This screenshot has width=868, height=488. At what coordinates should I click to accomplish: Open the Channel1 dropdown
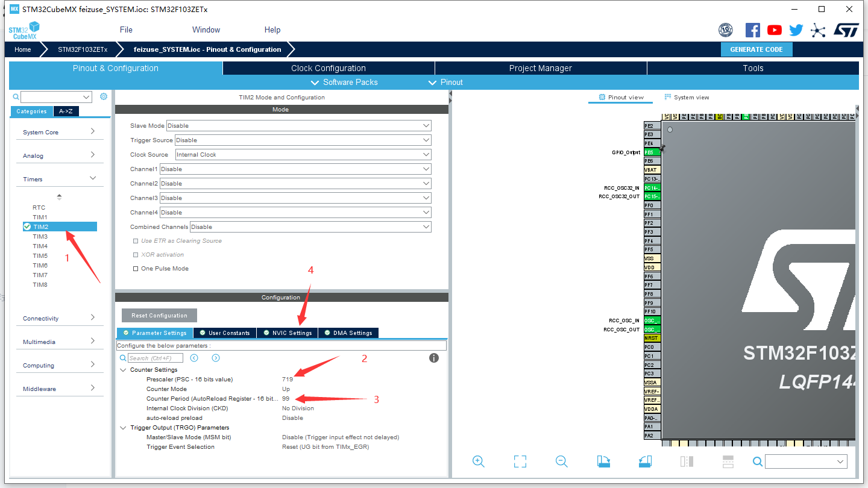295,169
